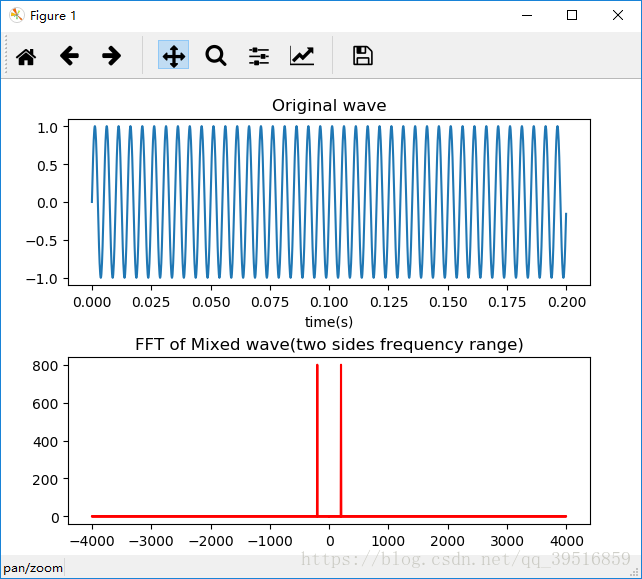The height and width of the screenshot is (579, 642).
Task: Click the 0.0 tick label on the wave y-axis
Action: (x=47, y=203)
